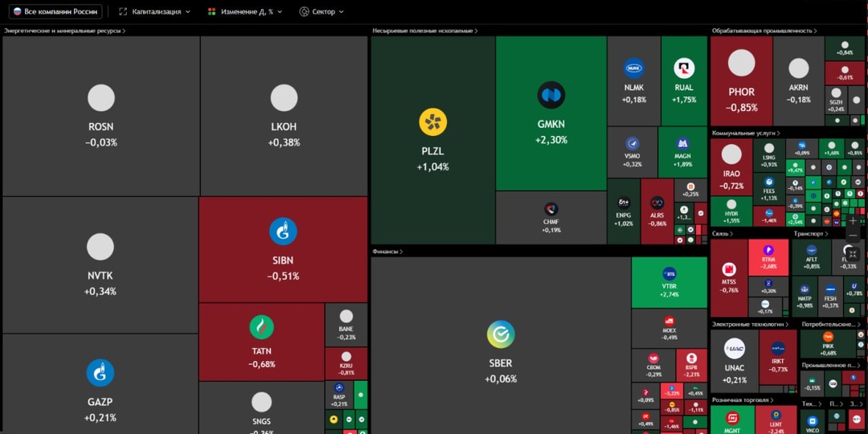Open the HYDR tile
The height and width of the screenshot is (434, 868).
pyautogui.click(x=731, y=211)
